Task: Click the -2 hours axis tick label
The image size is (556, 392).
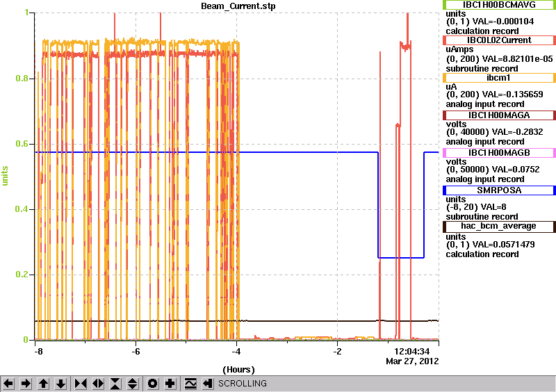Action: click(x=337, y=352)
